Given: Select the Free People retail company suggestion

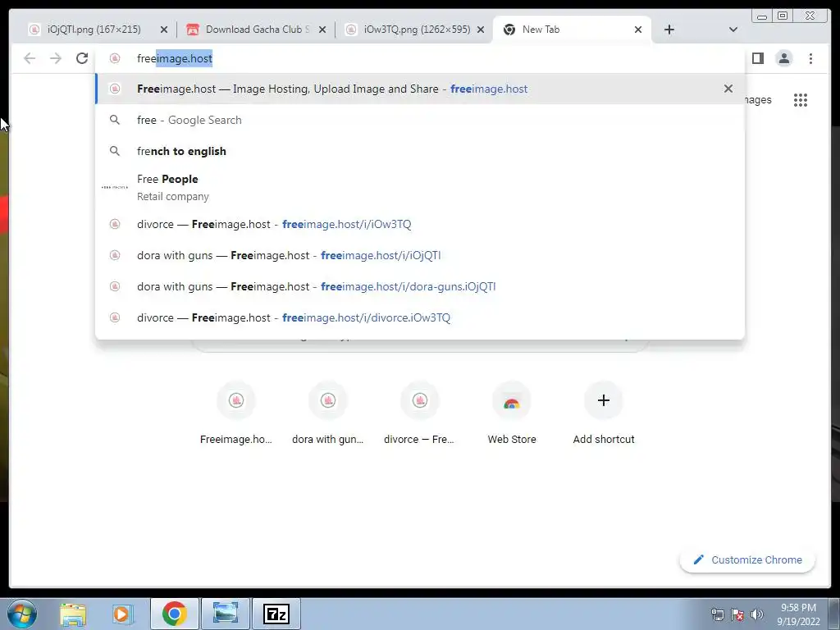Looking at the screenshot, I should [420, 188].
